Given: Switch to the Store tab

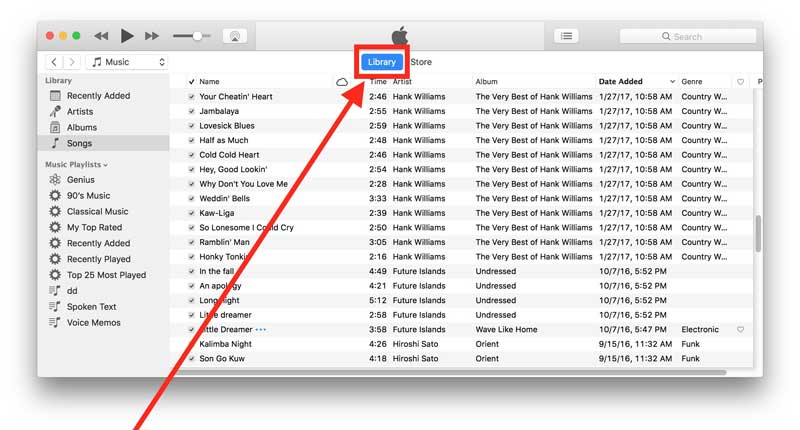Looking at the screenshot, I should click(x=421, y=62).
